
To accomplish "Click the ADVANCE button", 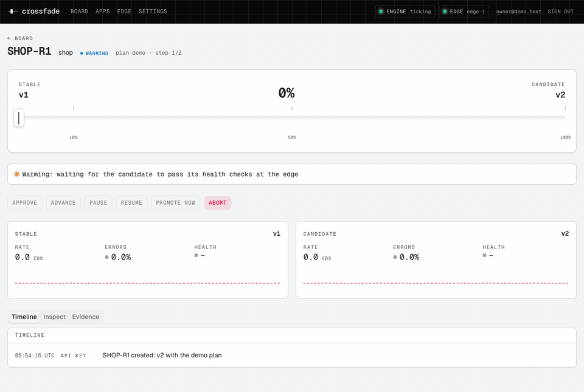I will coord(63,203).
